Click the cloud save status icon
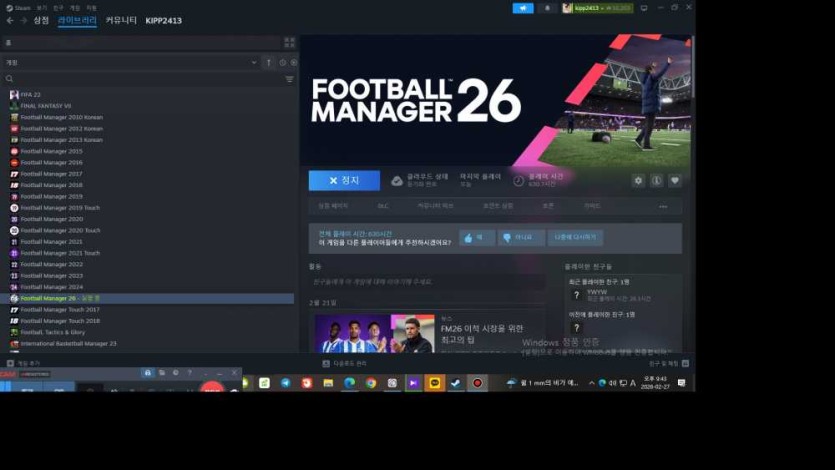 (397, 181)
